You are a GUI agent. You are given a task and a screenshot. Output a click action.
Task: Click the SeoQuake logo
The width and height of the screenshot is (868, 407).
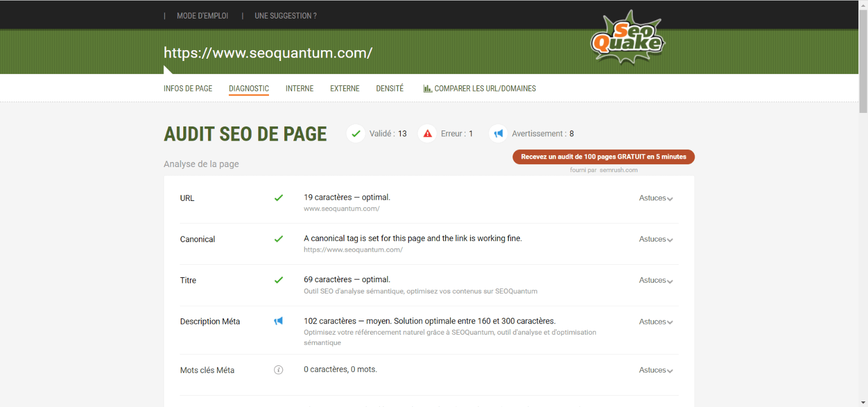coord(627,38)
